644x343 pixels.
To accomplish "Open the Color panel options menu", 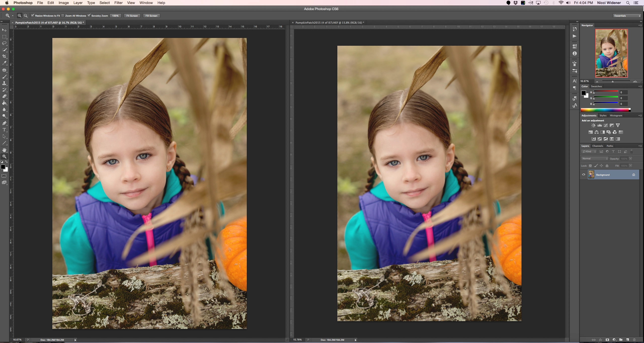I will [640, 86].
